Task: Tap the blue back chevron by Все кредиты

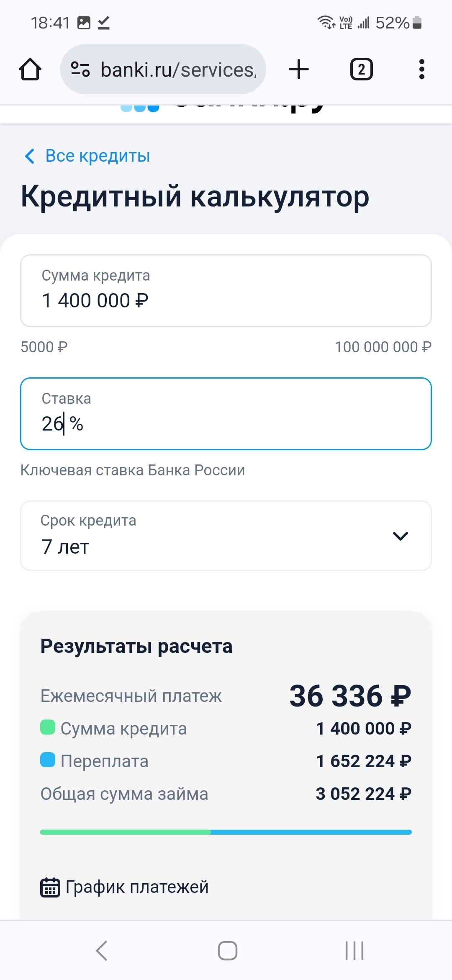Action: click(x=30, y=156)
